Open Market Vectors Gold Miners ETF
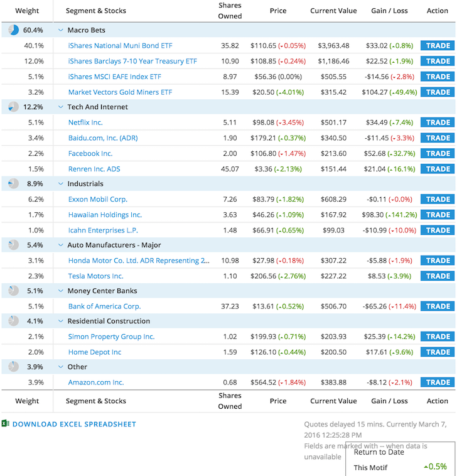457x476 pixels. tap(120, 92)
